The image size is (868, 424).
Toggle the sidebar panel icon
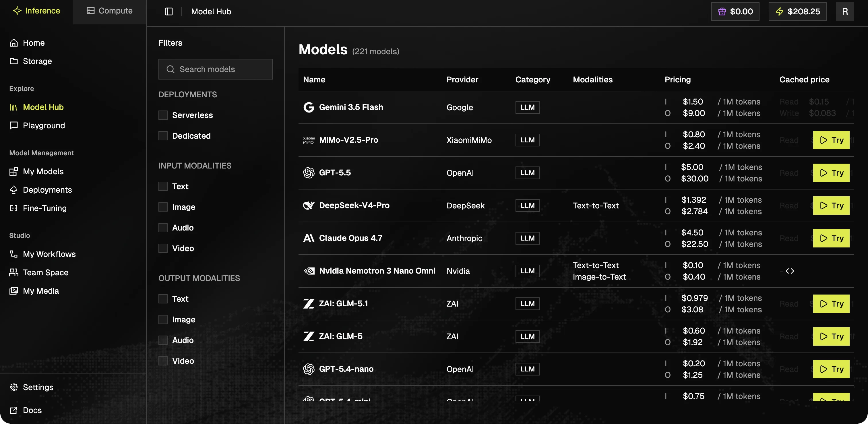pyautogui.click(x=168, y=11)
